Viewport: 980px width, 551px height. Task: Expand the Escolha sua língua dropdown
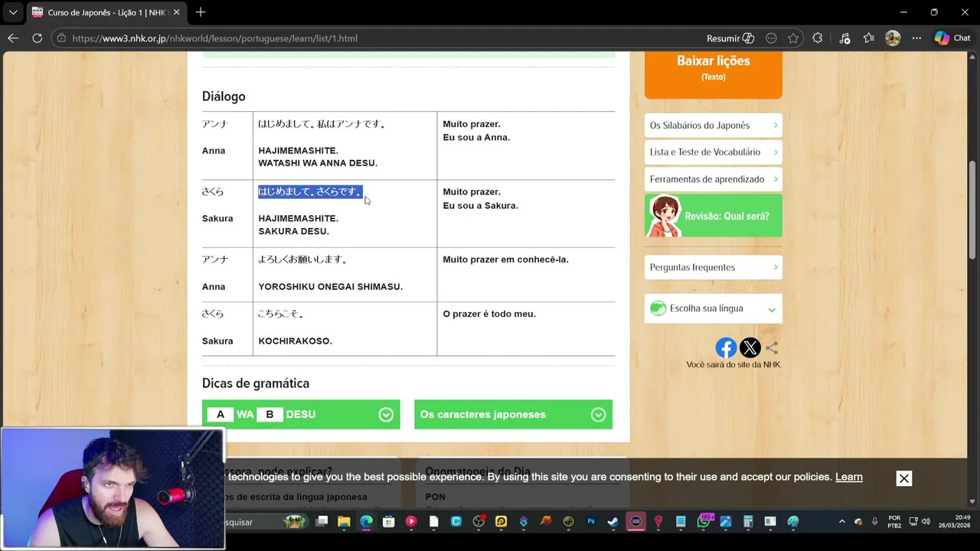click(714, 308)
